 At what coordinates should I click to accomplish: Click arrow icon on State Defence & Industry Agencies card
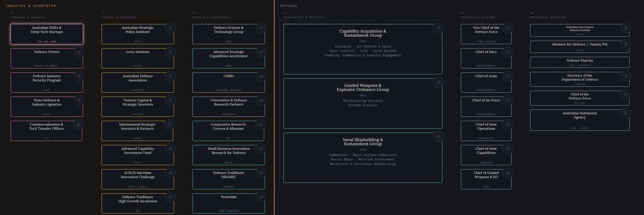(79, 100)
